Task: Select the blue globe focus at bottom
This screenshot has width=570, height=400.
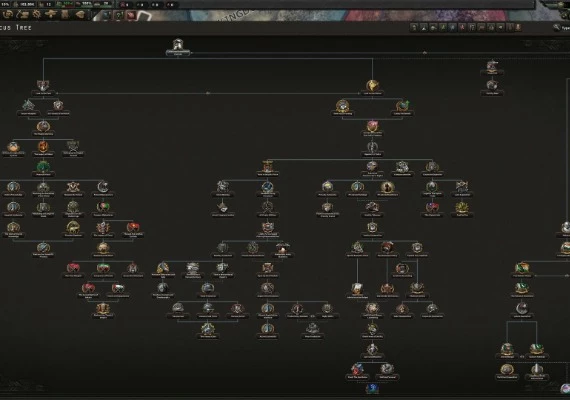Action: pos(372,389)
